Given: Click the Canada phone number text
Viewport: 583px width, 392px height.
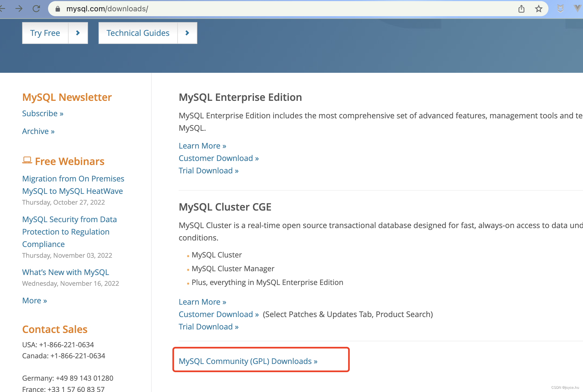Looking at the screenshot, I should (64, 356).
